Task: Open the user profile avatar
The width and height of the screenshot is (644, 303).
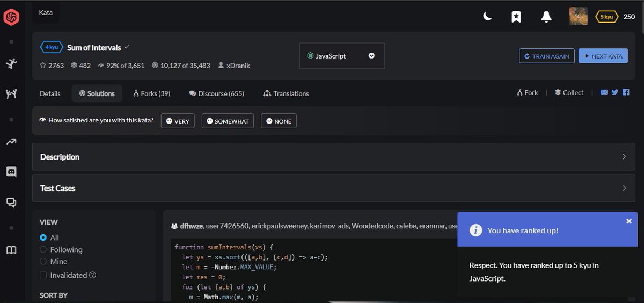Action: [x=578, y=16]
